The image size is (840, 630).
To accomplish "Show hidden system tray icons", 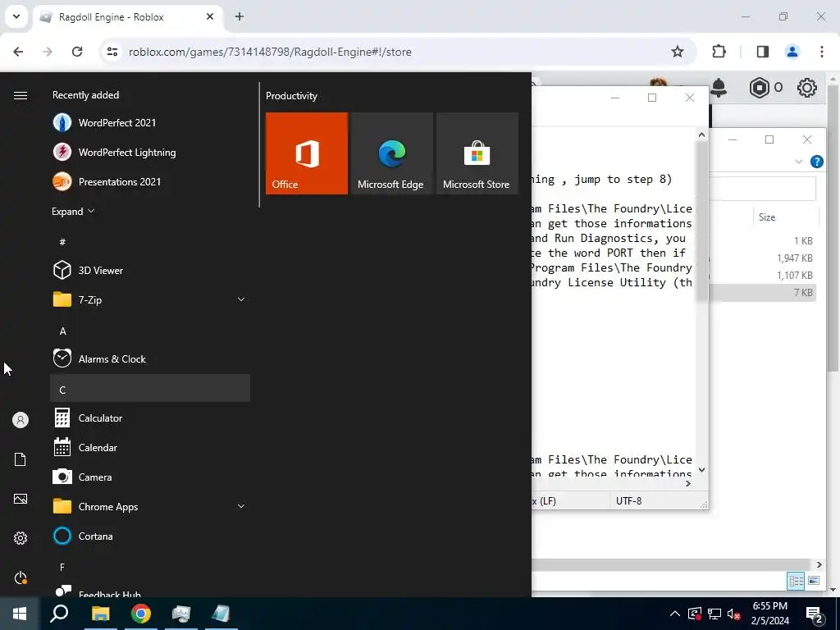I will [x=675, y=614].
